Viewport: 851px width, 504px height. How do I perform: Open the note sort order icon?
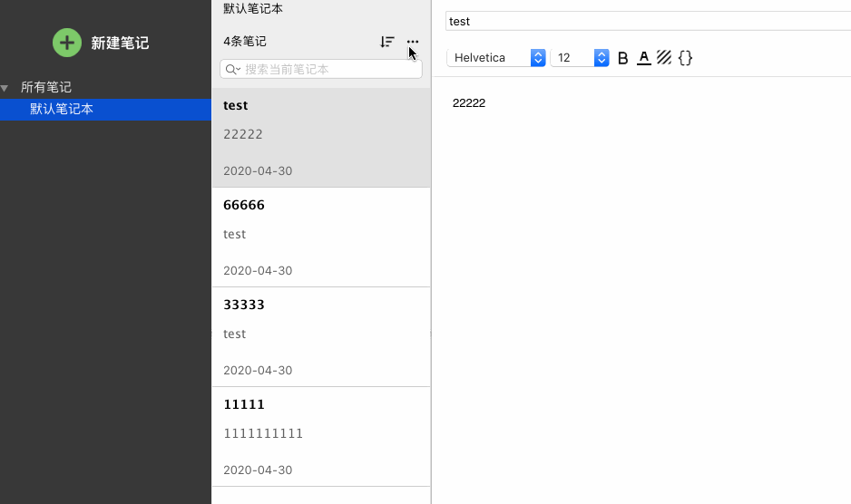[387, 42]
